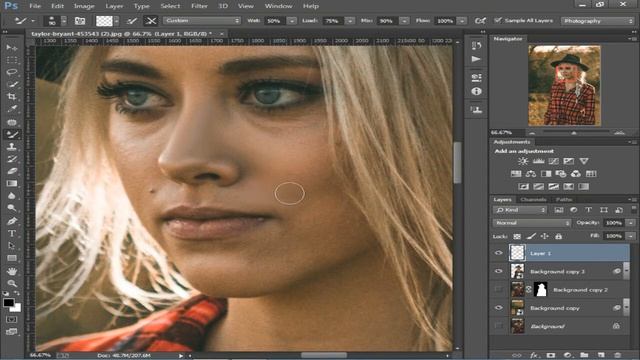The width and height of the screenshot is (640, 360).
Task: Select the Rectangular Marquee tool
Action: point(12,60)
